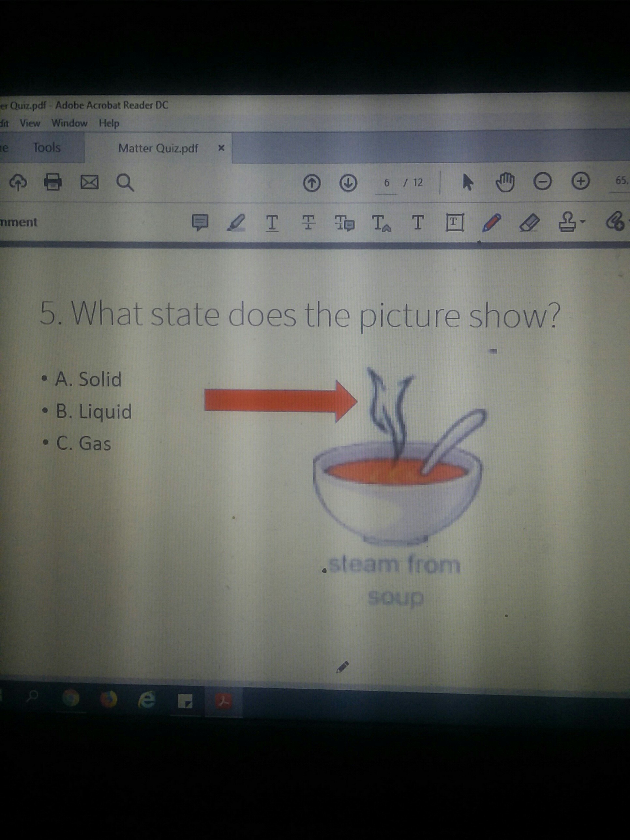Add a sticky note comment
The height and width of the screenshot is (840, 630).
pos(200,222)
